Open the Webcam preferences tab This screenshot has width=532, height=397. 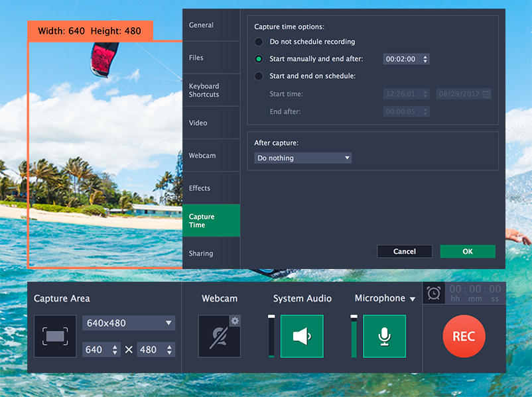point(211,155)
